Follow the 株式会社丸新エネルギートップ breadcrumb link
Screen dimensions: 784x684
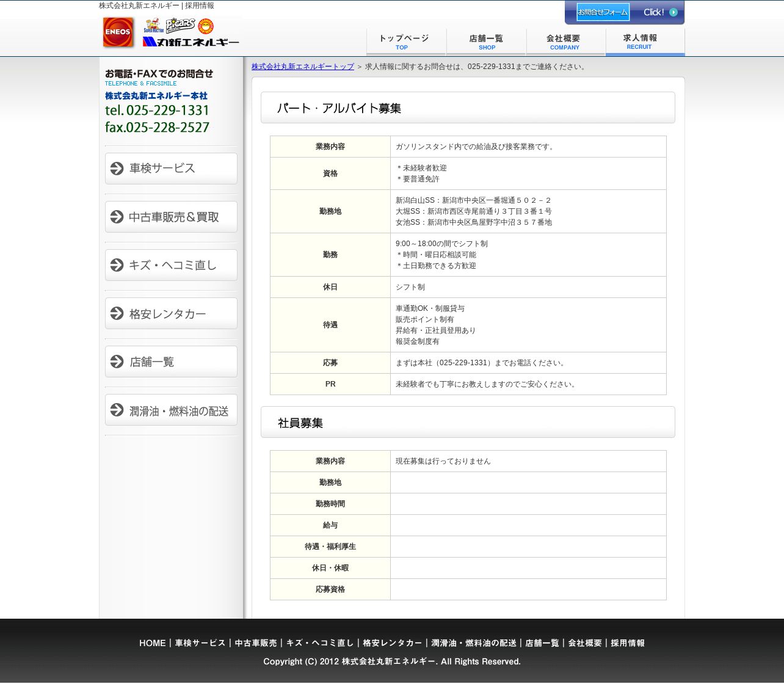pos(303,67)
